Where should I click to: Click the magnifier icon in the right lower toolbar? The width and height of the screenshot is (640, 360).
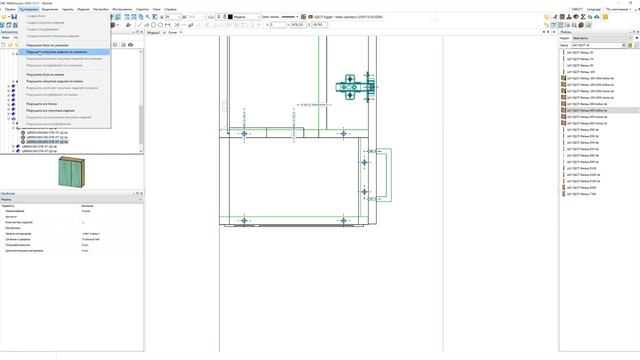click(x=574, y=25)
